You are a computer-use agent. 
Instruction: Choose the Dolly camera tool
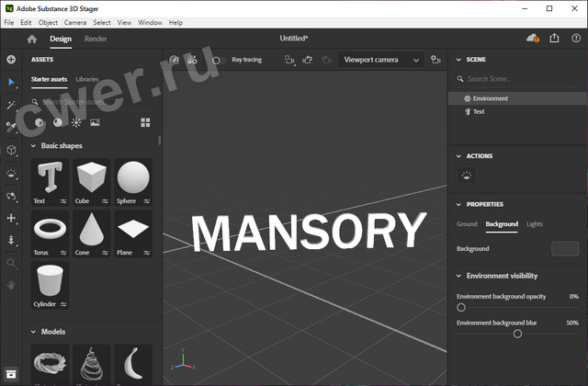click(x=11, y=240)
